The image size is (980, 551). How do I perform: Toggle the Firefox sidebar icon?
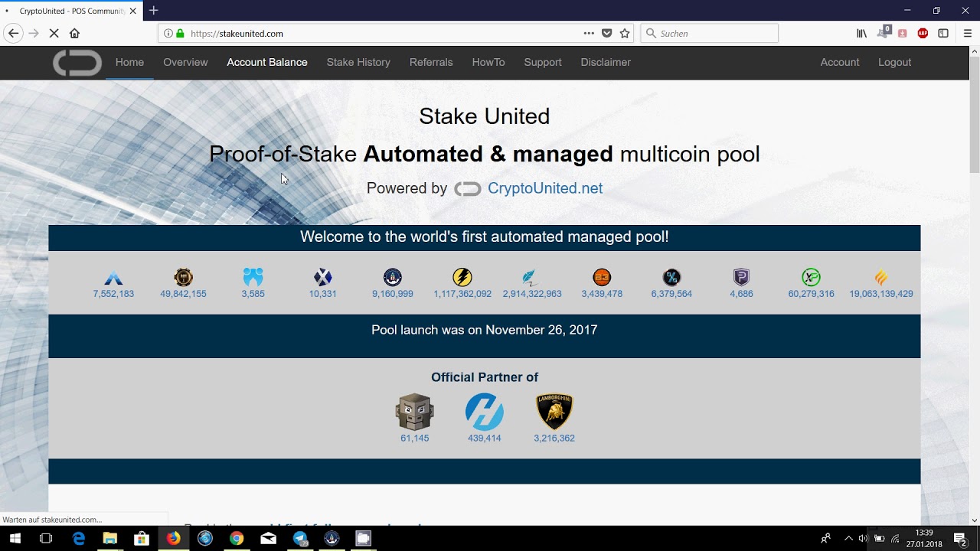943,33
